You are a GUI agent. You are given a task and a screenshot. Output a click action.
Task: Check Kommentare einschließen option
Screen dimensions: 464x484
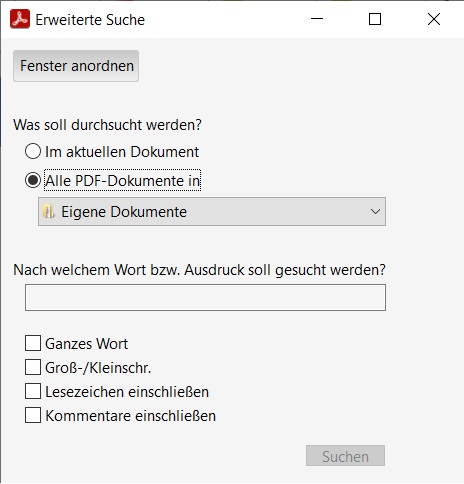click(33, 415)
